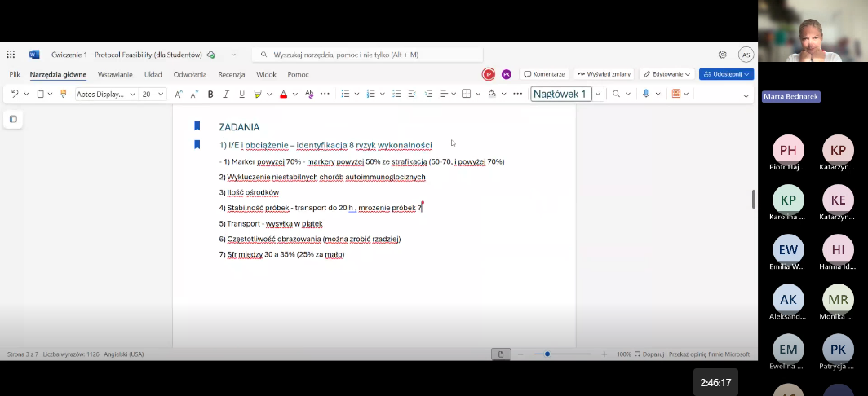Click the Undo icon
Screen dimensions: 868x396
point(14,95)
